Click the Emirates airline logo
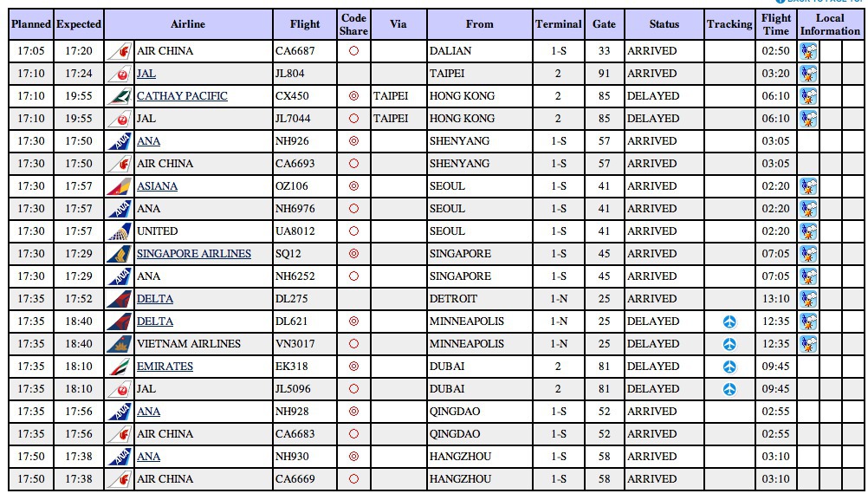The width and height of the screenshot is (868, 500). tap(119, 367)
